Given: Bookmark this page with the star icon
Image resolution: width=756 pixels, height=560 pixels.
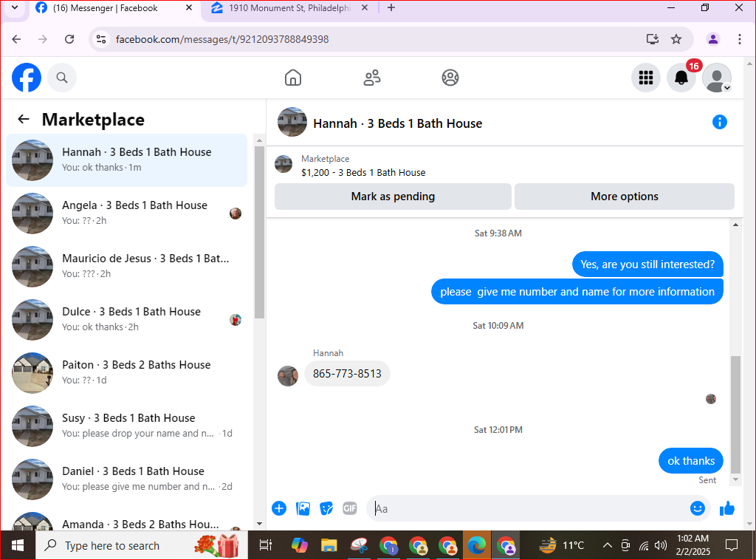Looking at the screenshot, I should point(676,39).
